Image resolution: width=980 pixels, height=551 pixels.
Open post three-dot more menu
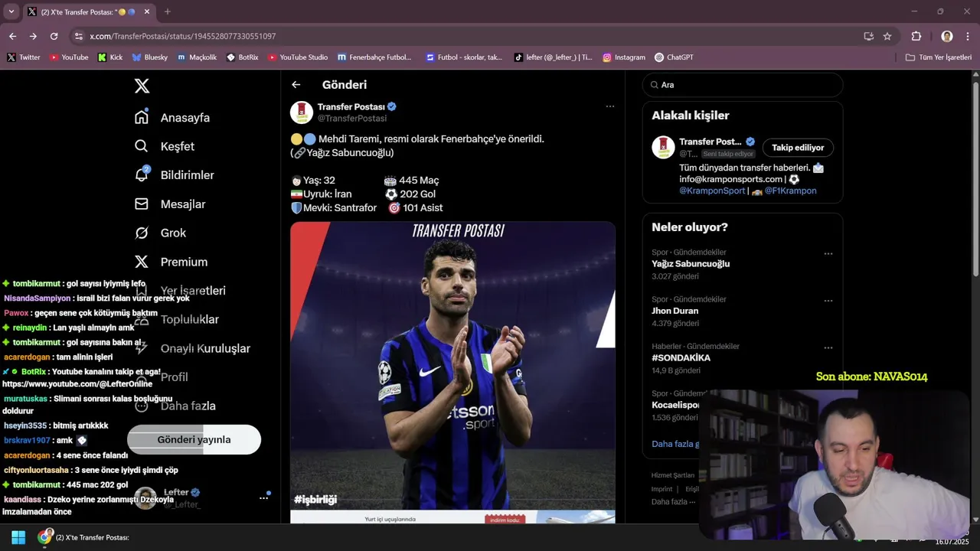coord(610,106)
